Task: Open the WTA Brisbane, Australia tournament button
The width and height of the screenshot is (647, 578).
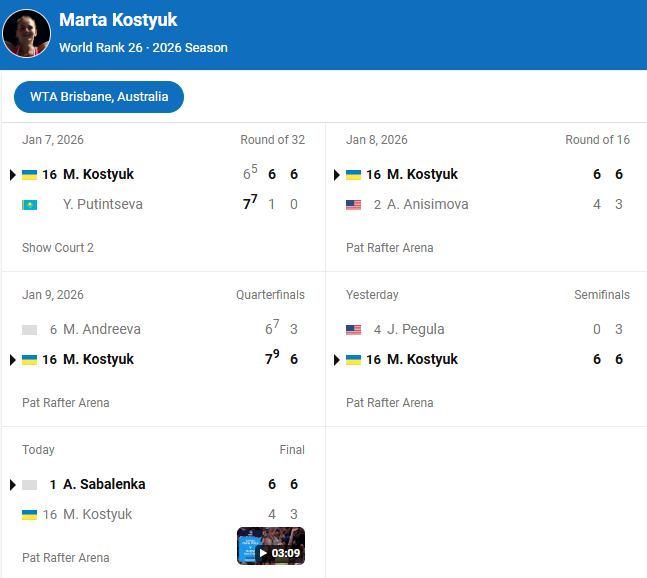Action: pyautogui.click(x=99, y=97)
